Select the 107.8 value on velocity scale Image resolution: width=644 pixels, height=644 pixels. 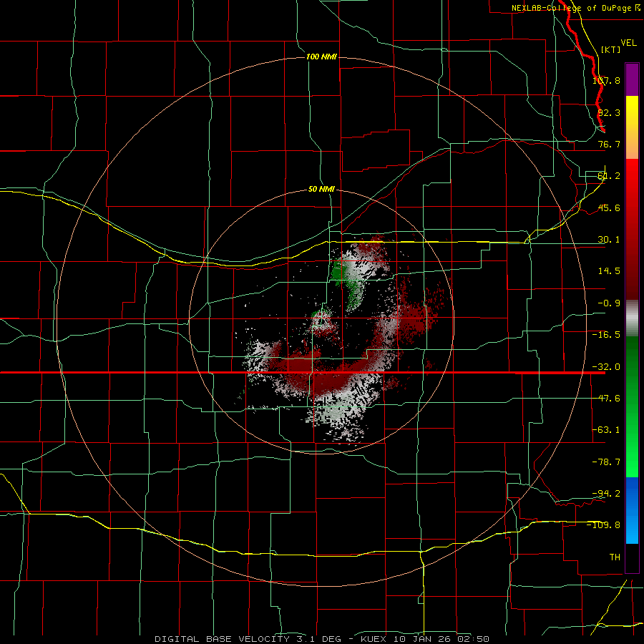coord(606,80)
